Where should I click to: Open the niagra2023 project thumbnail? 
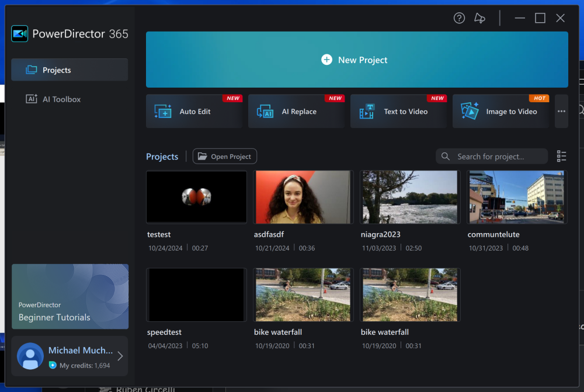coord(410,197)
